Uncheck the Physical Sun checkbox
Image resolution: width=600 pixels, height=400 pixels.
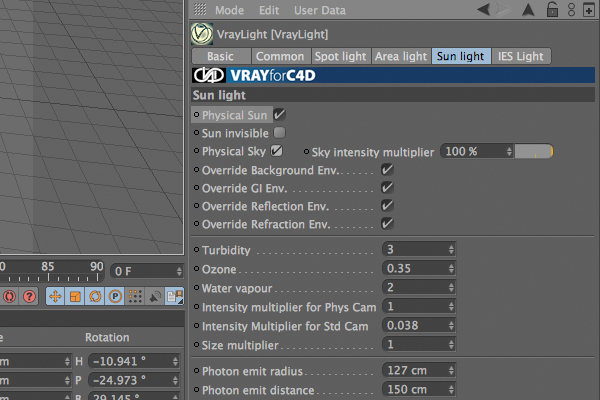click(x=279, y=114)
